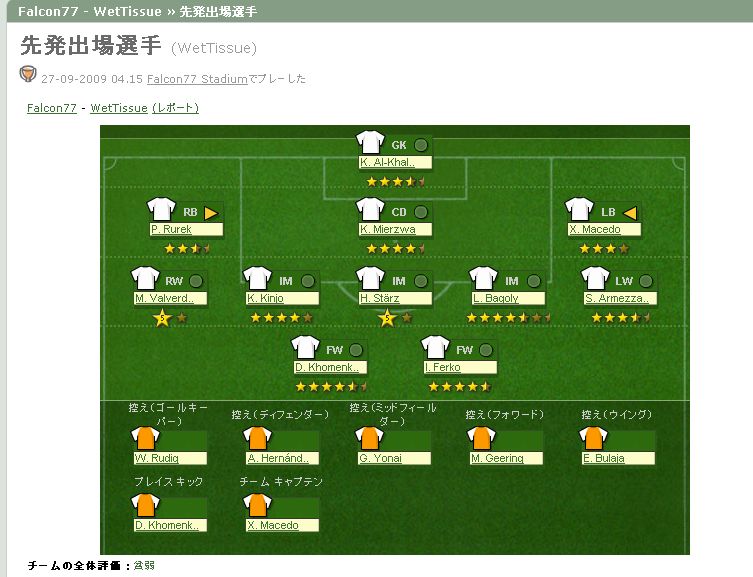Image resolution: width=753 pixels, height=577 pixels.
Task: Open goalkeeper K. Al-Khal.. player page
Action: [394, 162]
